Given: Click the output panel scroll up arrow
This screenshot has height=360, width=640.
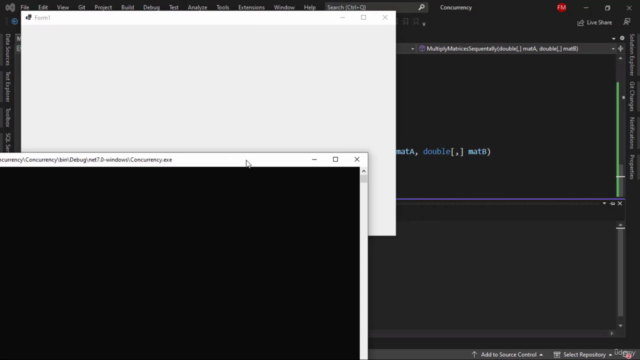Looking at the screenshot, I should (620, 225).
